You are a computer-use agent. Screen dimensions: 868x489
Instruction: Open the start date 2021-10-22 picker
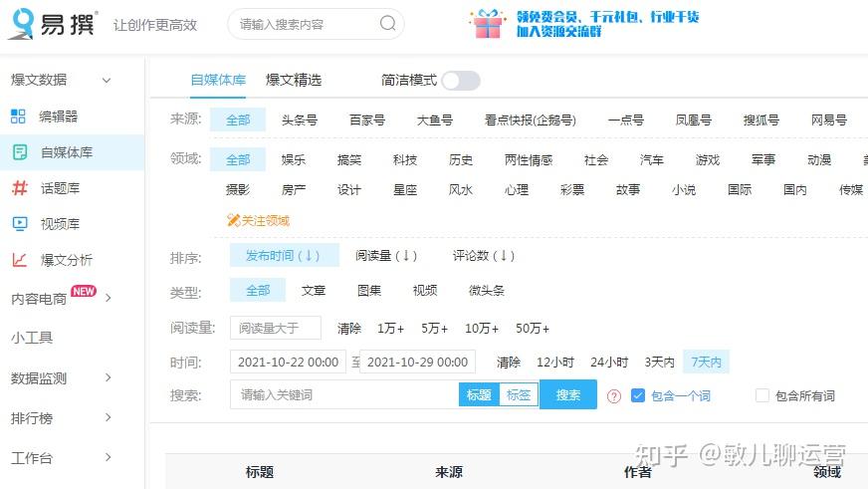(x=288, y=363)
